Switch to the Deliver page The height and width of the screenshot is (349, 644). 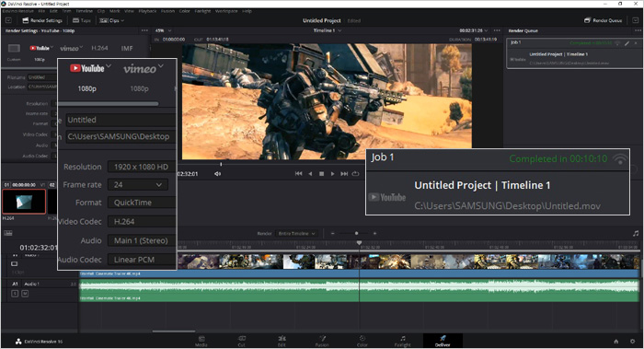443,341
